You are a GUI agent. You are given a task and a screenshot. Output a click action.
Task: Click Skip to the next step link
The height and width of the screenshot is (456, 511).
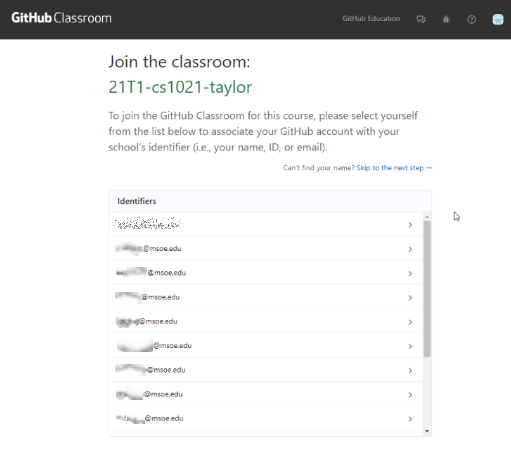coord(394,168)
